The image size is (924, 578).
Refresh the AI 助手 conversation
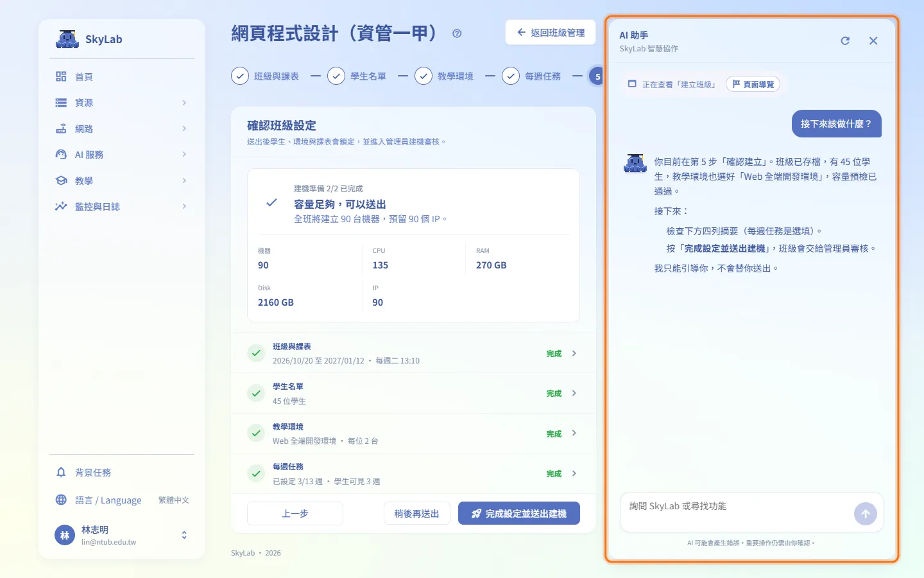coord(845,40)
